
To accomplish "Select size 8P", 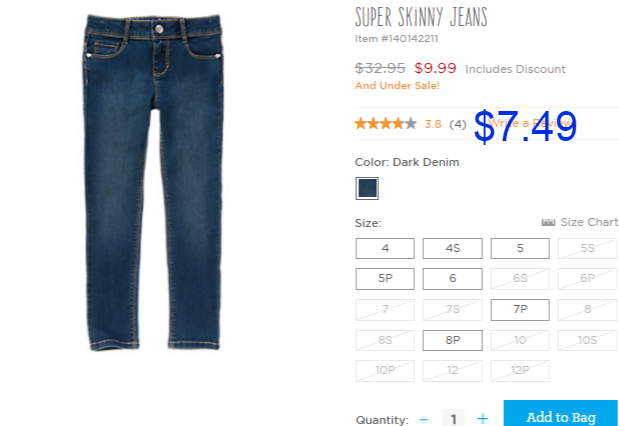I will (x=452, y=340).
